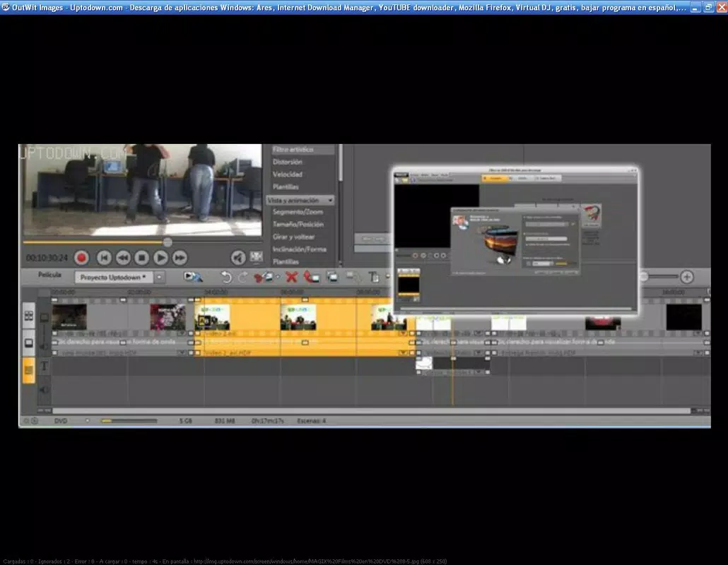
Task: Click the redo arrow icon
Action: (x=243, y=278)
